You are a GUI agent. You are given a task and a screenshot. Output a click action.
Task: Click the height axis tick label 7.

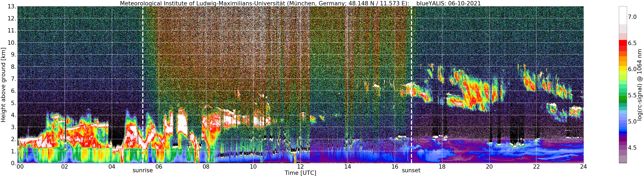(14, 79)
